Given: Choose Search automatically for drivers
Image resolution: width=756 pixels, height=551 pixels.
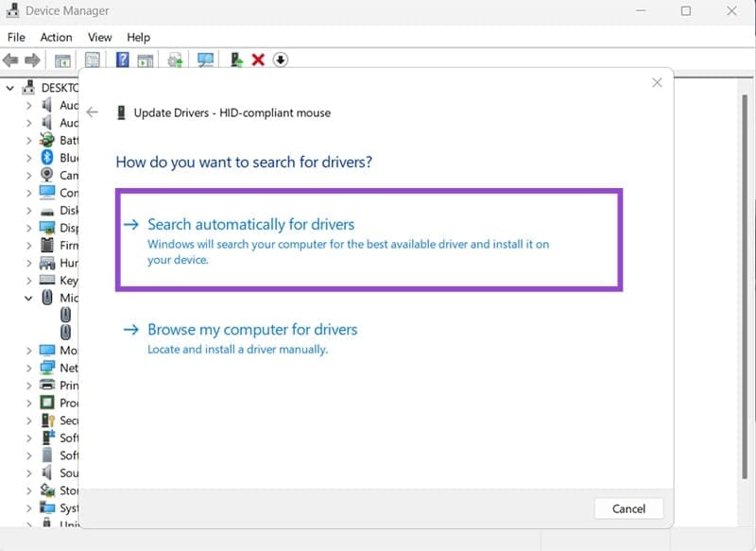Looking at the screenshot, I should pos(250,224).
